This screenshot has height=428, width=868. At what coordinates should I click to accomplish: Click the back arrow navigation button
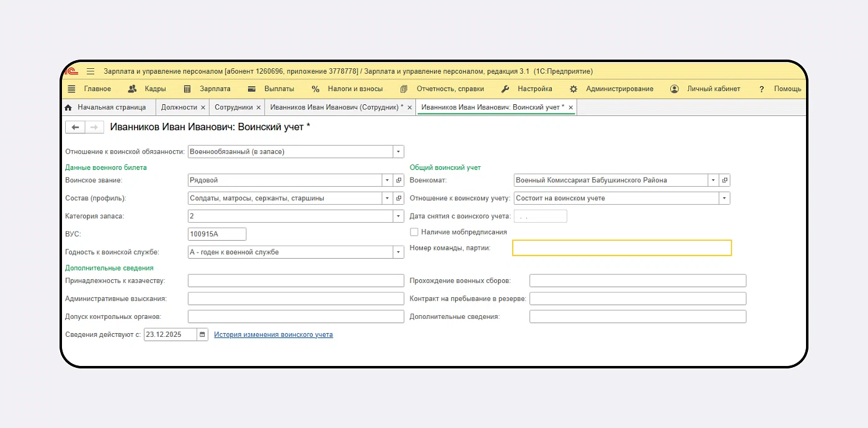[x=75, y=127]
